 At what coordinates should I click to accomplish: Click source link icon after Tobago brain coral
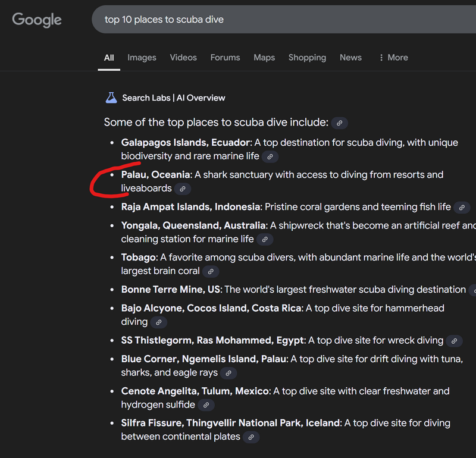211,271
